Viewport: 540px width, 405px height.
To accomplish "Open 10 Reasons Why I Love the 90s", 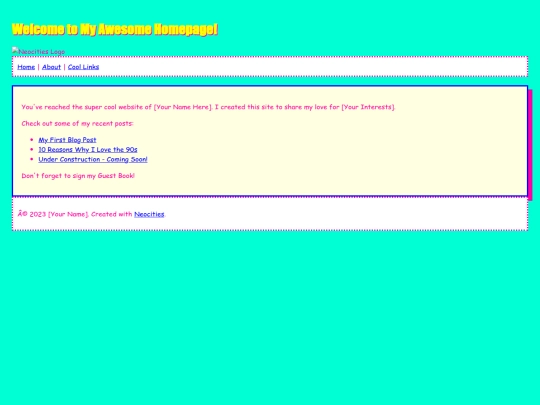I will pos(88,149).
